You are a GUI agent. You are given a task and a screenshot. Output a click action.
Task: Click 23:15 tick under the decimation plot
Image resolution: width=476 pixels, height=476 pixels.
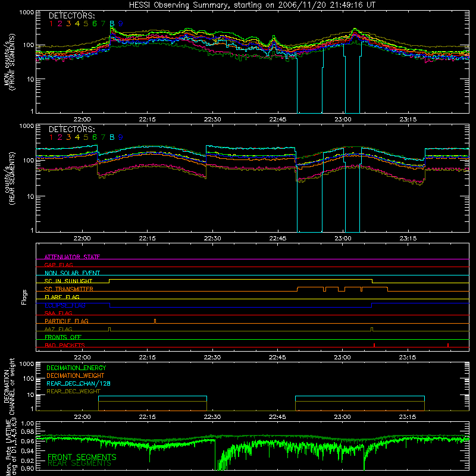click(x=408, y=417)
